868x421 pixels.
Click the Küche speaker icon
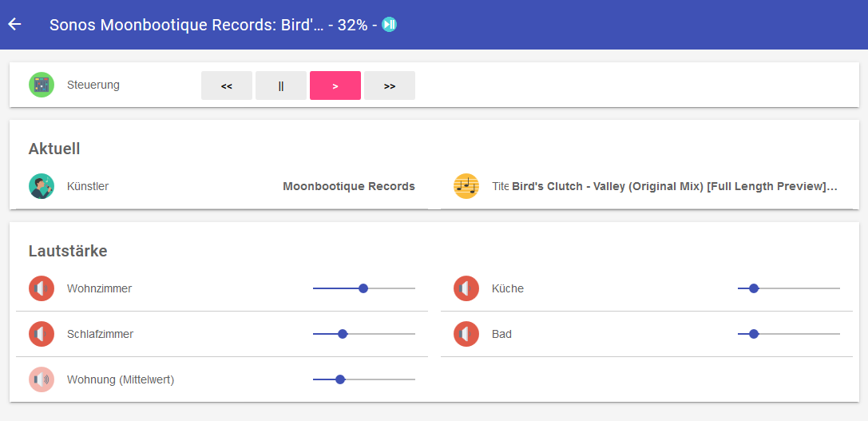click(466, 288)
